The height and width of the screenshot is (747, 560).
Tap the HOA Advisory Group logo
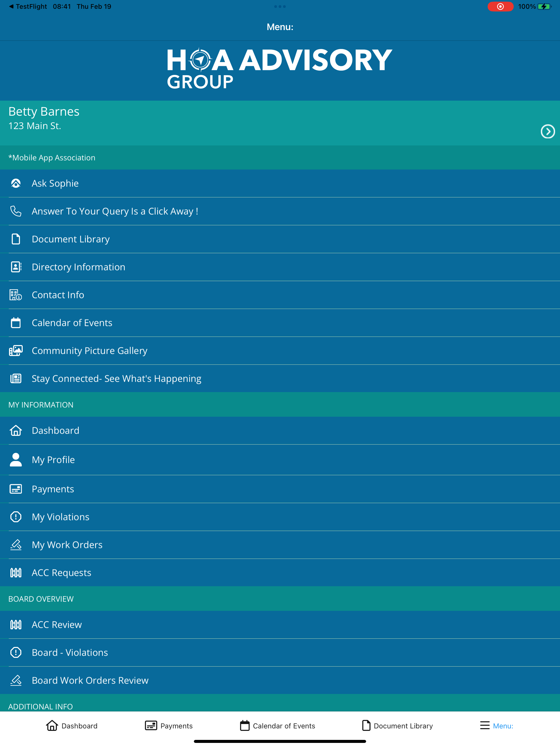point(280,69)
